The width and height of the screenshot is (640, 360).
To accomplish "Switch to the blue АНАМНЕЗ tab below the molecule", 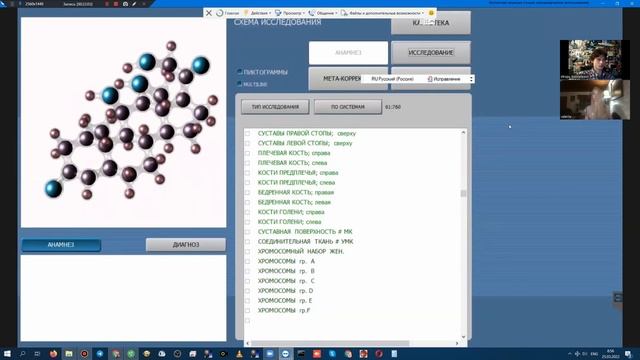I will (61, 245).
